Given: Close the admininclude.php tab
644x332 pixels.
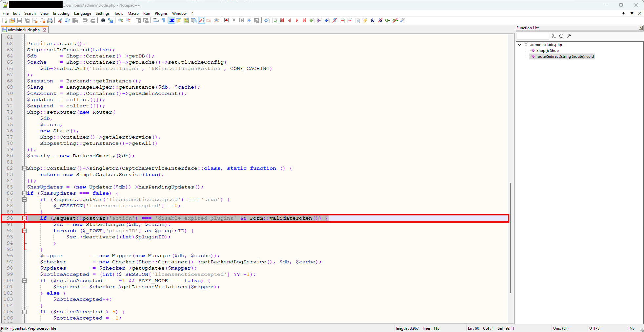Looking at the screenshot, I should click(45, 30).
